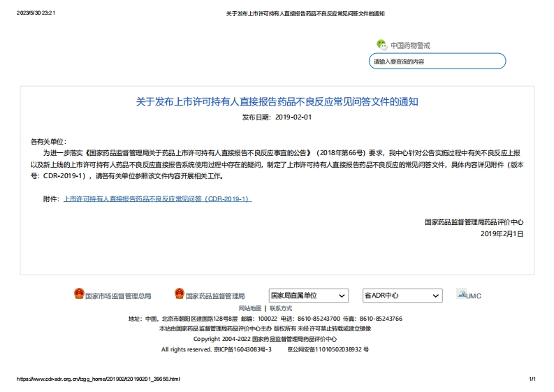Open the 国家市场监督管理总局 link
The width and height of the screenshot is (554, 392).
118,296
